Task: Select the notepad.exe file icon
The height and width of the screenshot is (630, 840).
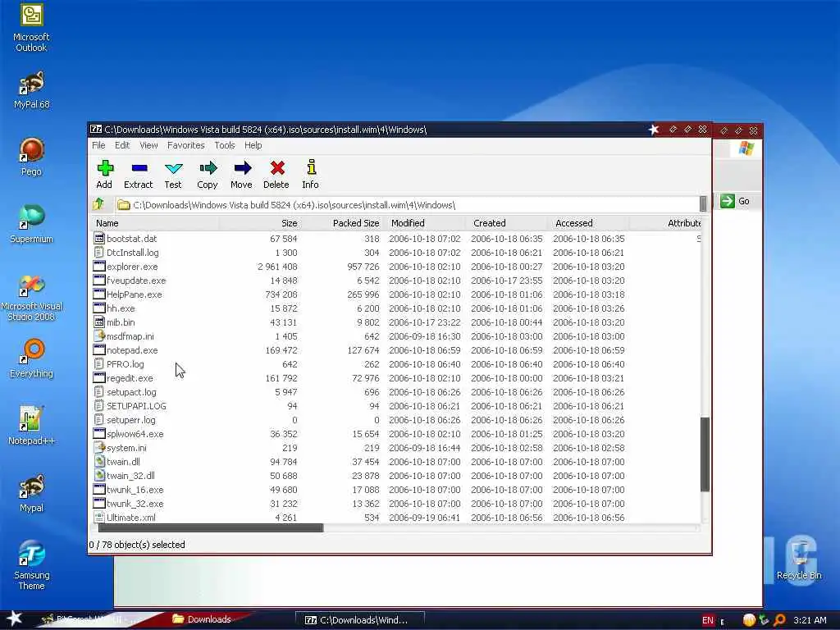Action: tap(99, 349)
